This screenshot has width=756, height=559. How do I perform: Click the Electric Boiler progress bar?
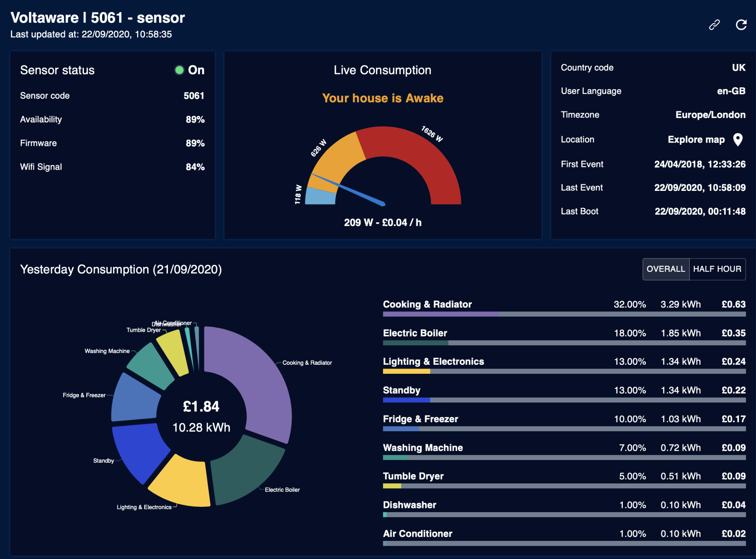pyautogui.click(x=564, y=343)
